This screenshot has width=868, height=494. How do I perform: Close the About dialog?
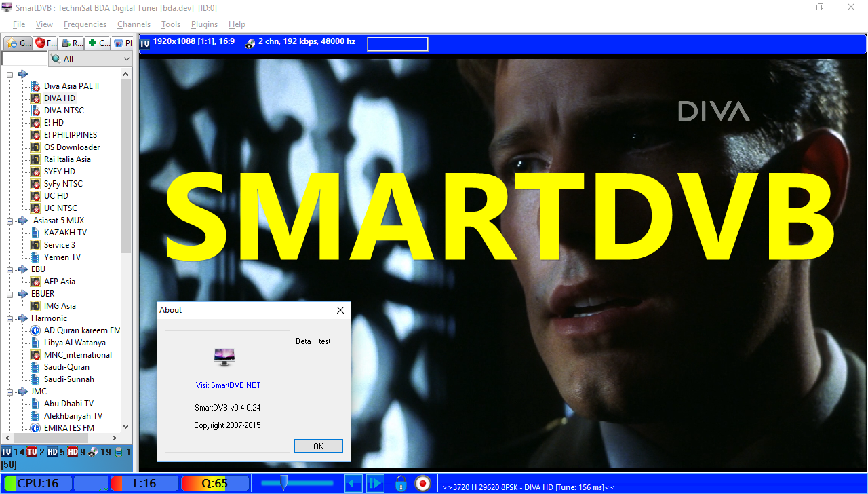tap(340, 310)
